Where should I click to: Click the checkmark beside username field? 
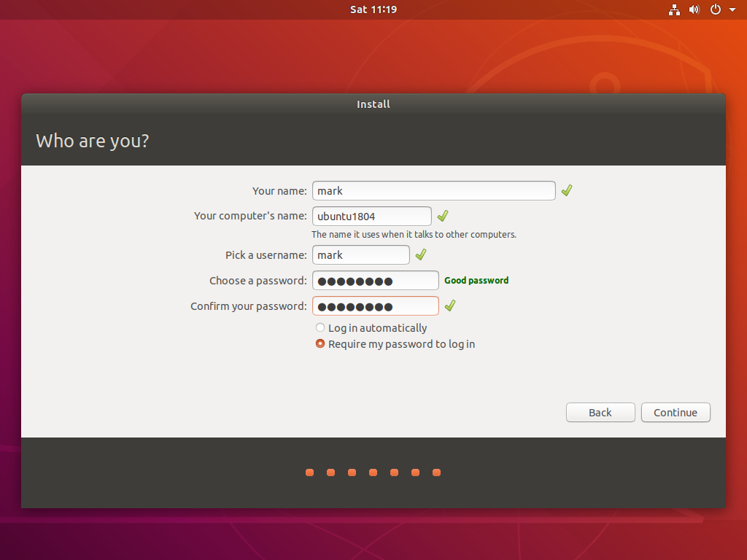click(x=421, y=254)
